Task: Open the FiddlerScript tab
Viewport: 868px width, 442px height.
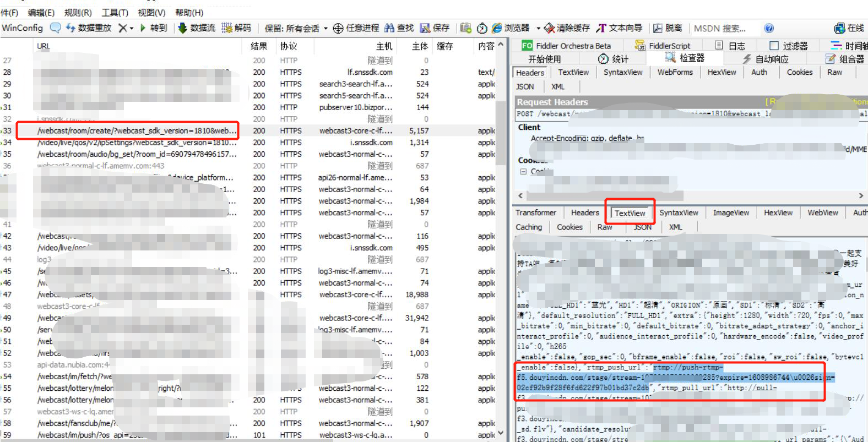Action: (662, 46)
